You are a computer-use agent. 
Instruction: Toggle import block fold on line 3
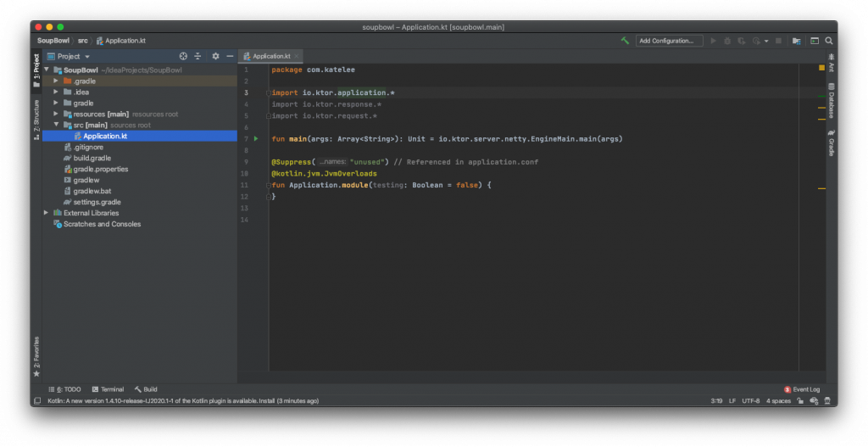pos(269,93)
